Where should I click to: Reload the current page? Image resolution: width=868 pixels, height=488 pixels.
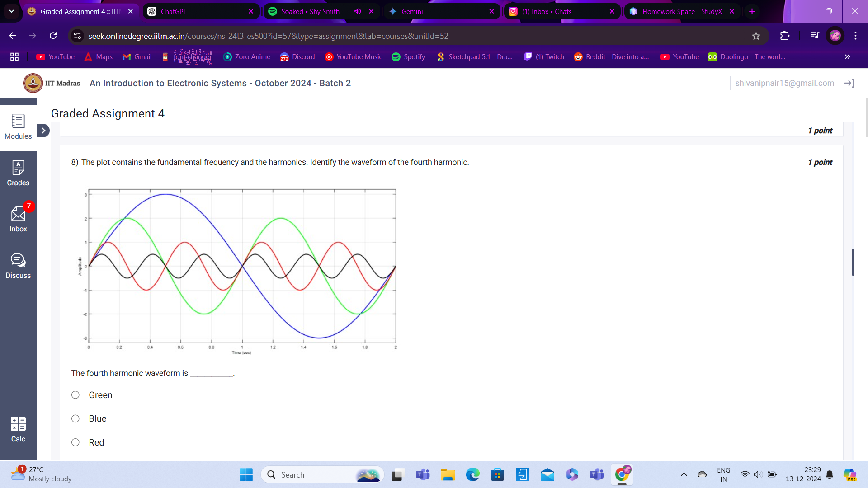(53, 36)
